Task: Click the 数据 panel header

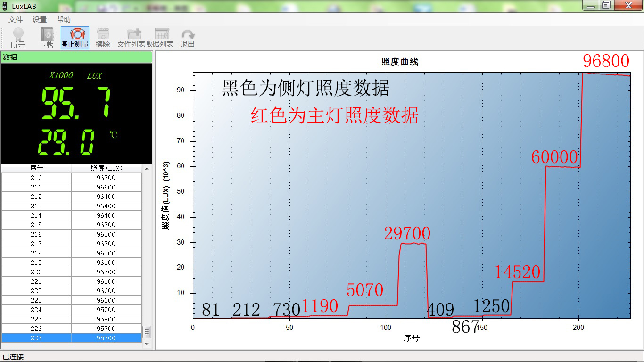Action: 76,57
